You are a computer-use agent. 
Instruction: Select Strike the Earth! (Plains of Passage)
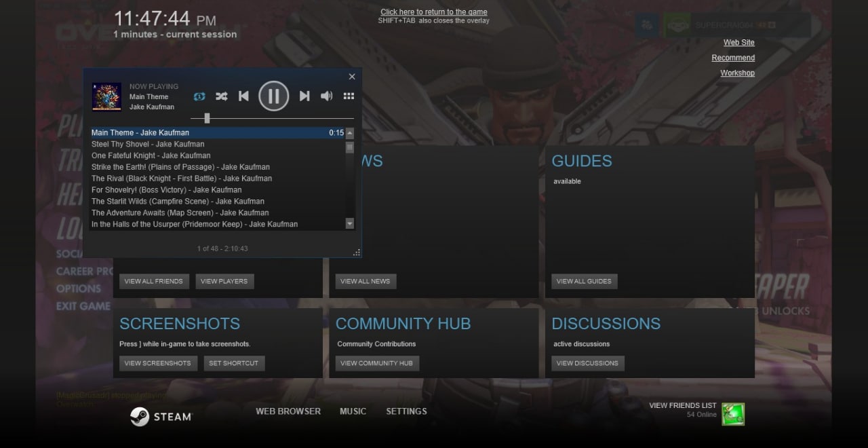tap(218, 167)
